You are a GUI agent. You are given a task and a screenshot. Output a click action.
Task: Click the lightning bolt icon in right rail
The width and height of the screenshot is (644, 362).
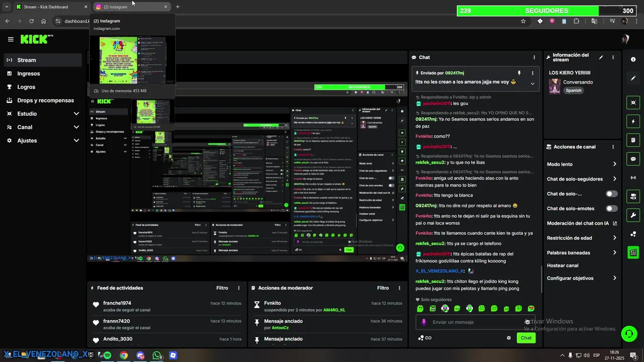pos(633,121)
